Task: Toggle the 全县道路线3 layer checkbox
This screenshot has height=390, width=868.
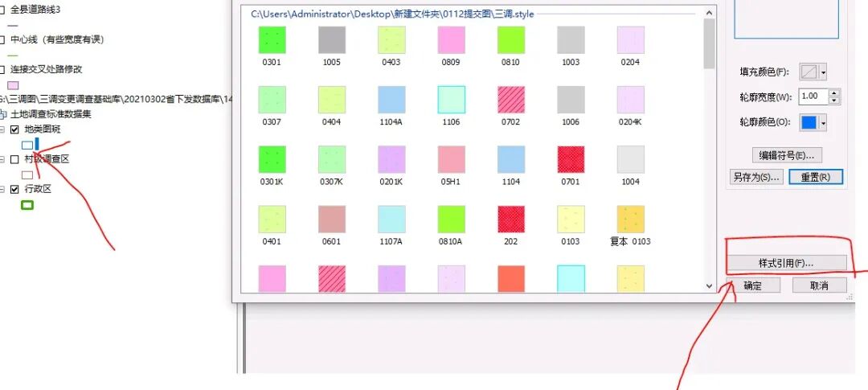Action: point(3,8)
